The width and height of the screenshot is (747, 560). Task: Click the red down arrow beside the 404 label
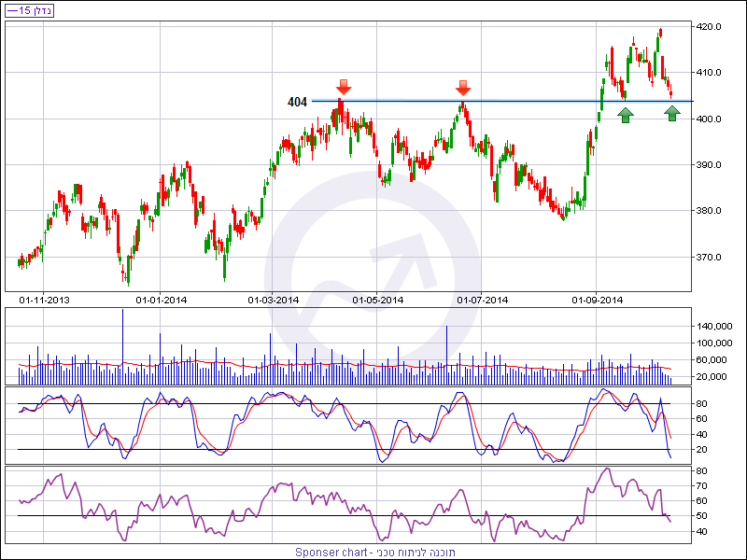coord(344,87)
